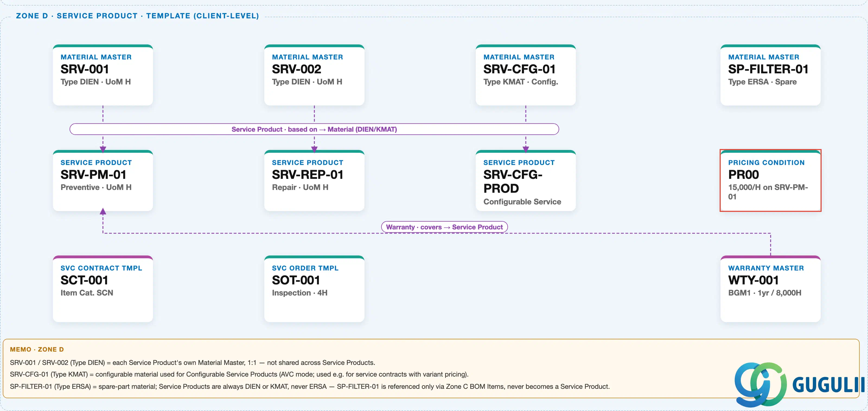Click the 'Preventive · UoM H' text
This screenshot has width=868, height=411.
(x=96, y=187)
